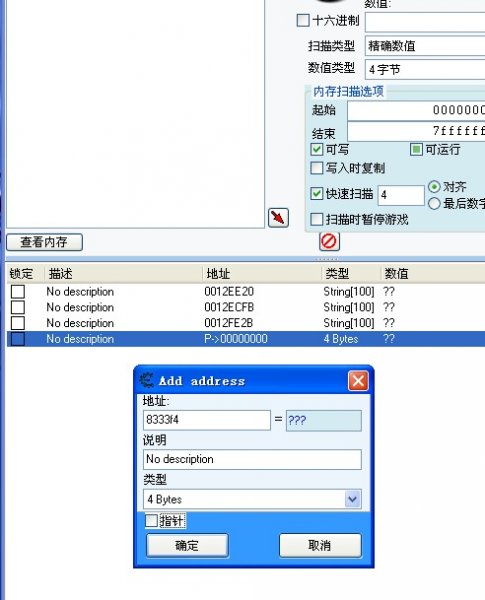Check the 指针 pointer checkbox in dialog
This screenshot has height=600, width=485.
pos(152,520)
